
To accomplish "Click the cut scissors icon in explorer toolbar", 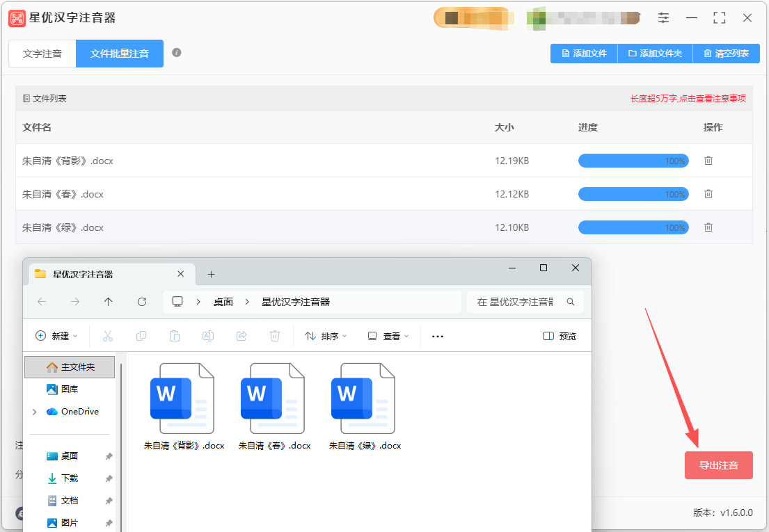I will click(108, 336).
